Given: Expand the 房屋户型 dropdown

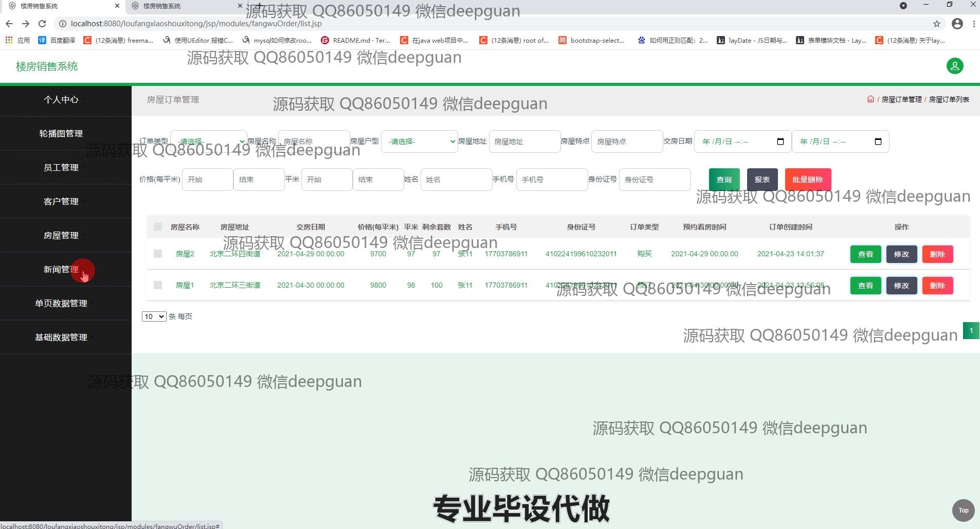Looking at the screenshot, I should (419, 142).
